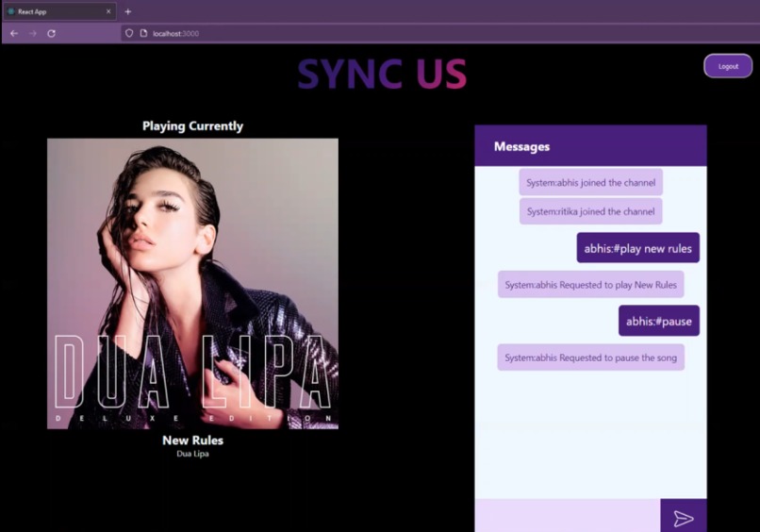760x532 pixels.
Task: Click 'System:abhis Requested to pause the song'
Action: pos(590,357)
